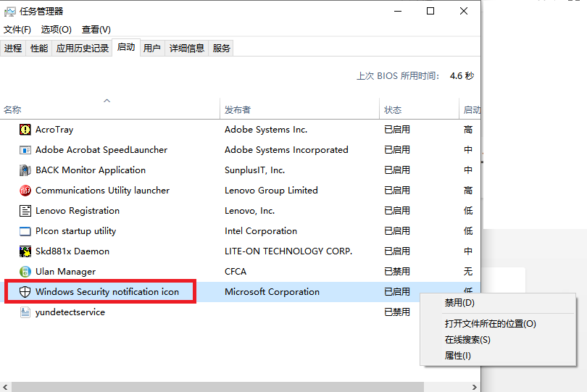This screenshot has height=392, width=587.
Task: Click the horizontal scrollbar left arrow
Action: [5, 387]
